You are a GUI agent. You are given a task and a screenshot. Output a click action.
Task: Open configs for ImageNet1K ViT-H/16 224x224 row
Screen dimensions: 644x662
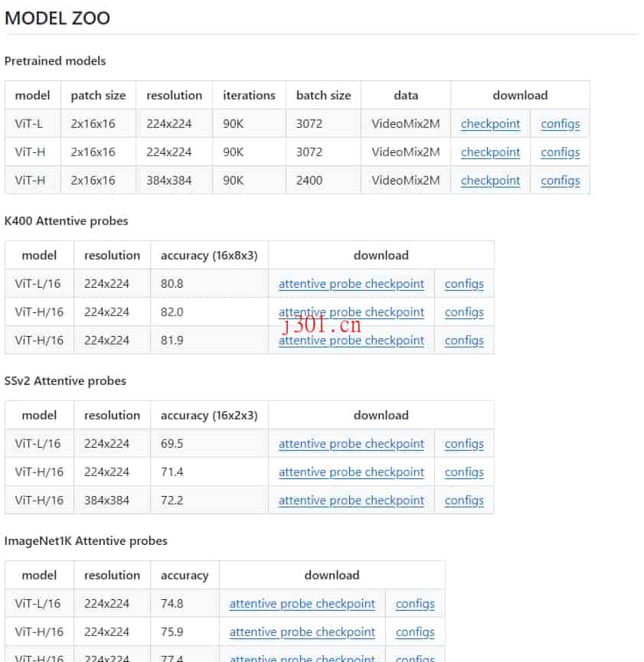tap(415, 632)
